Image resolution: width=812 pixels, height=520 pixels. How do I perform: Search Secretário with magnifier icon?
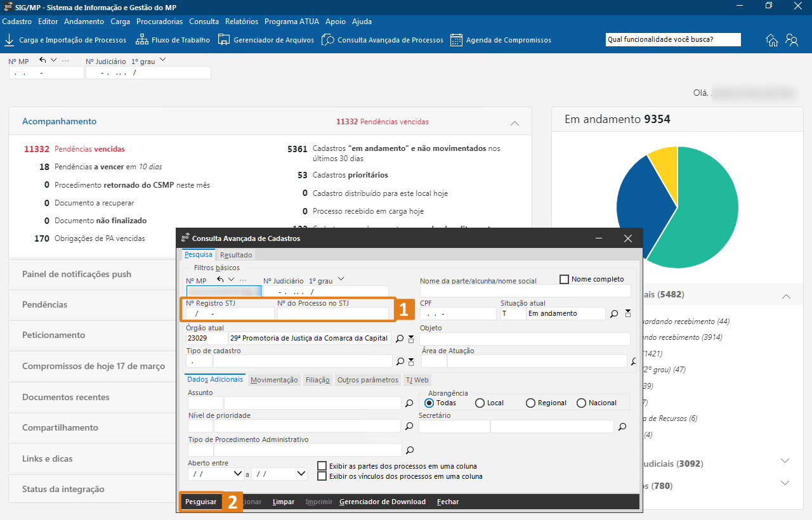click(622, 426)
